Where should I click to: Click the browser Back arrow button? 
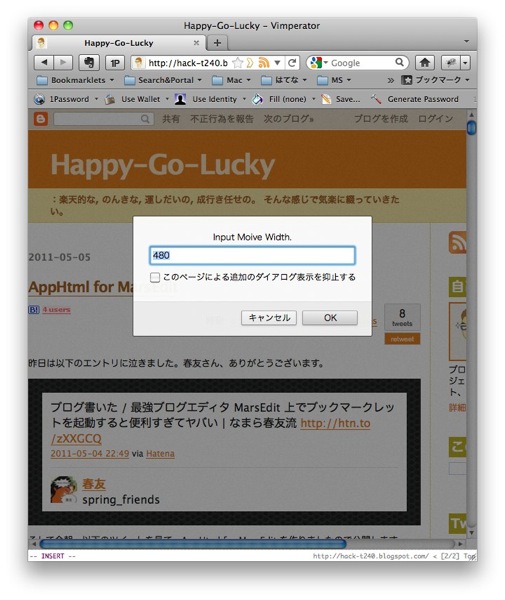[44, 62]
